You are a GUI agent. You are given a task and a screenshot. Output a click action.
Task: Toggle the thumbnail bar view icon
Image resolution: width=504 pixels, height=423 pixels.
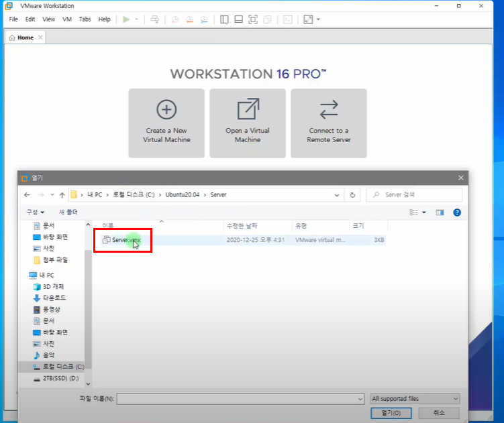point(238,19)
